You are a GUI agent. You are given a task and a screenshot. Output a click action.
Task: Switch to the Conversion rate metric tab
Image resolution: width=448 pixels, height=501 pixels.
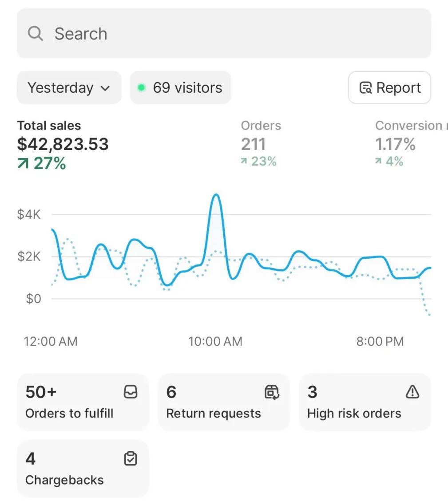coord(411,143)
